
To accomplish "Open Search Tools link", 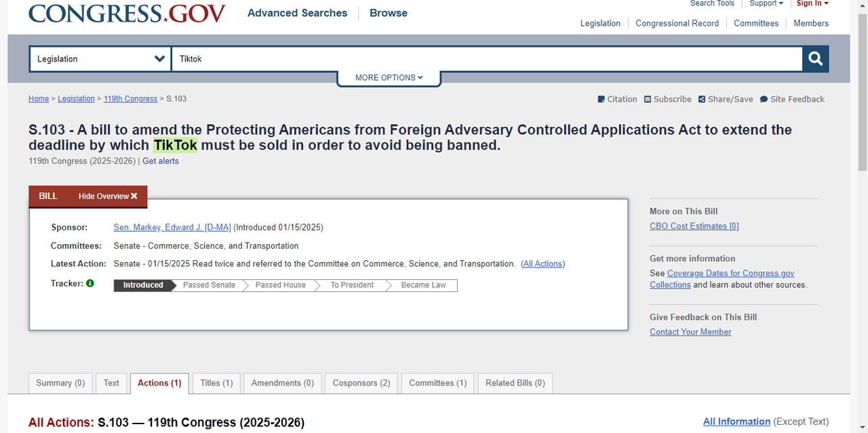I will coord(712,3).
